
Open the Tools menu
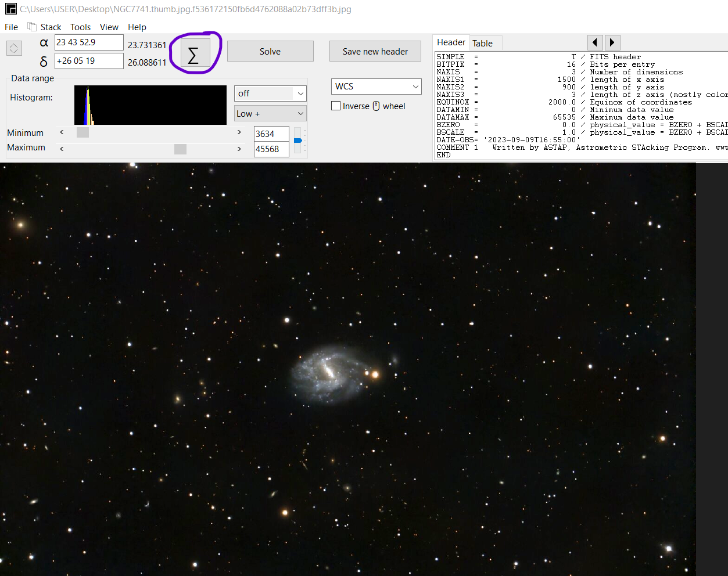click(x=80, y=27)
